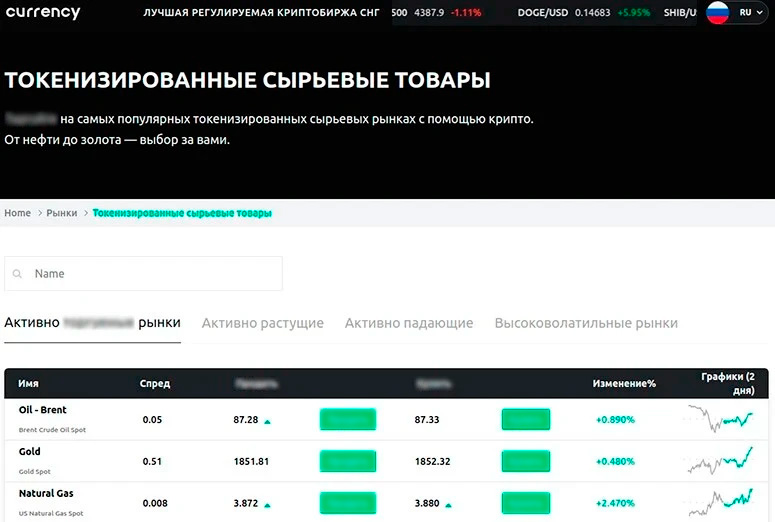The image size is (775, 522).
Task: Click the Russian flag icon
Action: click(717, 13)
